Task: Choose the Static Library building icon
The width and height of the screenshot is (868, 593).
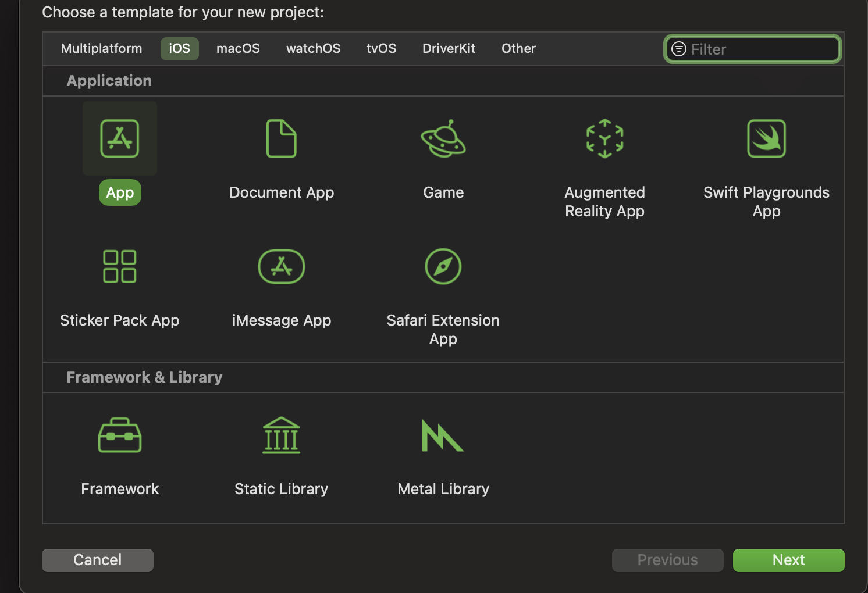Action: pos(282,435)
